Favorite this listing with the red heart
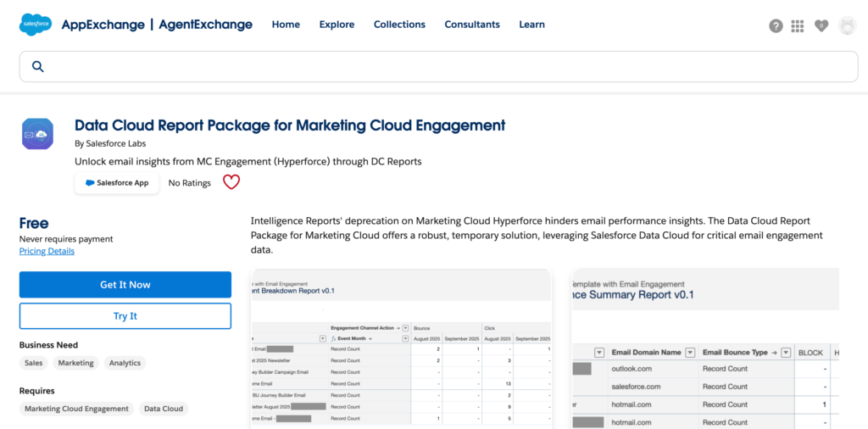Screen dimensions: 868x429 click(231, 182)
